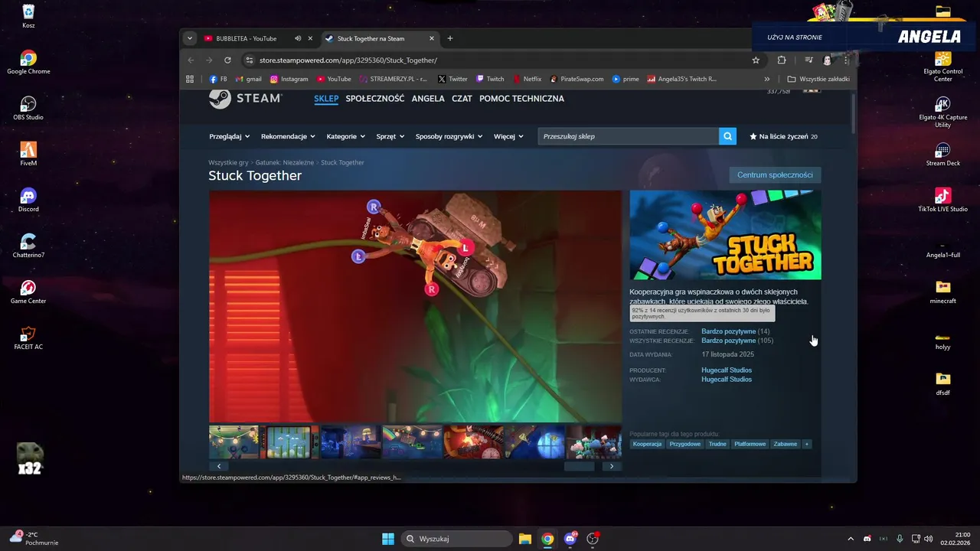The height and width of the screenshot is (551, 980).
Task: Open File Explorer from the taskbar
Action: click(524, 539)
